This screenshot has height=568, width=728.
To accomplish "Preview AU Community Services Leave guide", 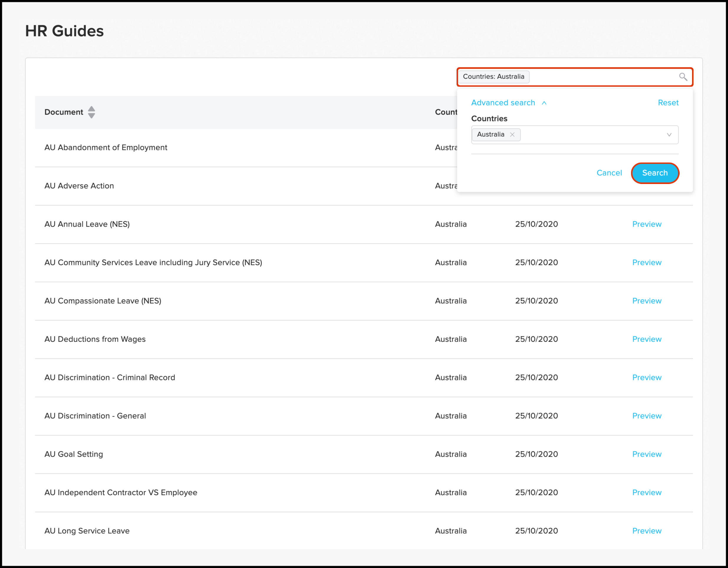I will 646,262.
